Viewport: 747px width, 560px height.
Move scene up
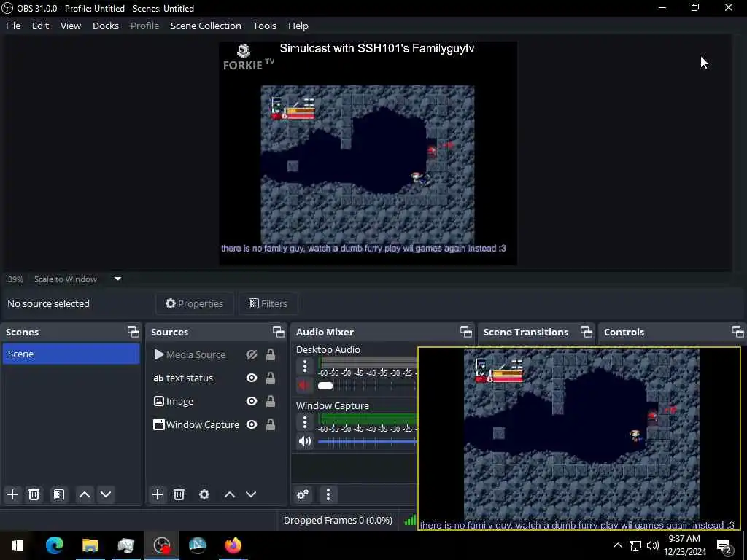(x=85, y=494)
